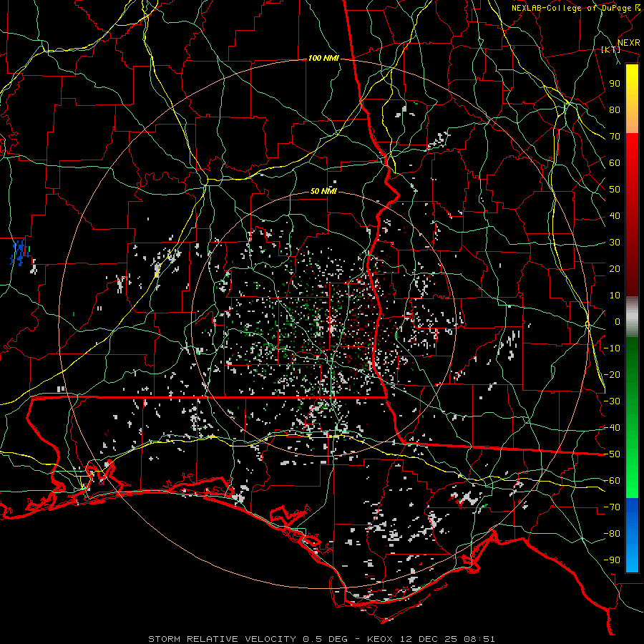Click the 20 value on velocity scale
This screenshot has width=644, height=644.
click(615, 268)
